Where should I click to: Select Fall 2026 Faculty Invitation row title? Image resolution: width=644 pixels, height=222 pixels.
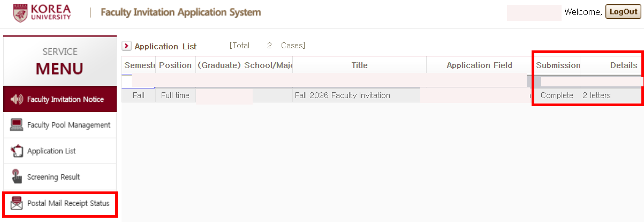click(342, 95)
